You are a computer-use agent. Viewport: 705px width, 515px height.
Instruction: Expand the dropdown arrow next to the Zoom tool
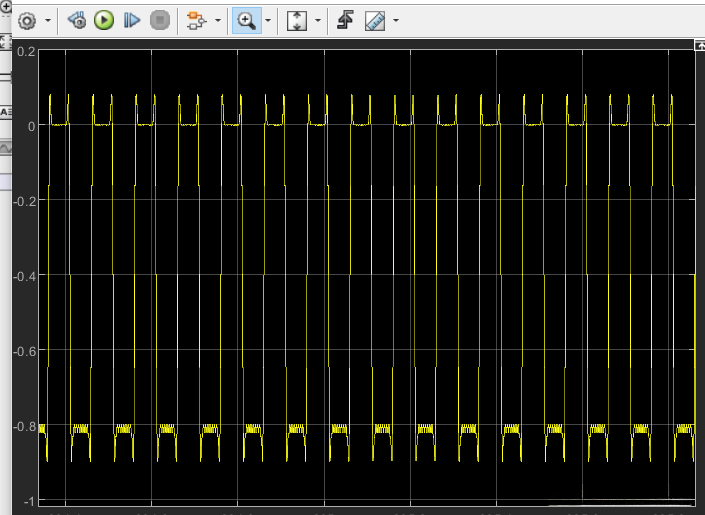(267, 21)
